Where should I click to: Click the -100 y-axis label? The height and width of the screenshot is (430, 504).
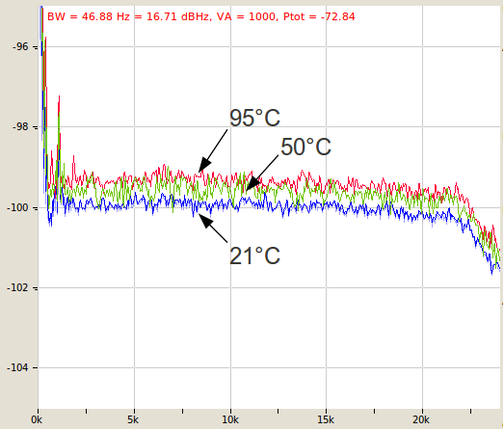pyautogui.click(x=17, y=207)
